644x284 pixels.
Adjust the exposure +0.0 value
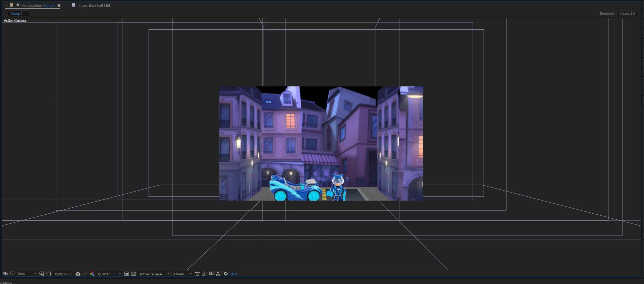coord(233,274)
